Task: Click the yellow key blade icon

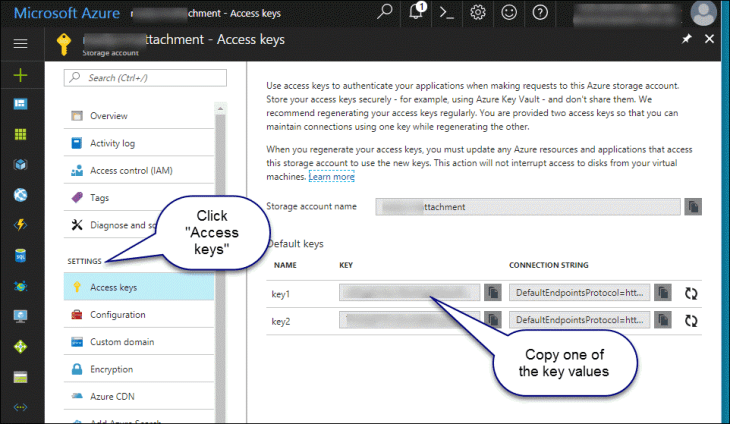Action: [x=64, y=44]
